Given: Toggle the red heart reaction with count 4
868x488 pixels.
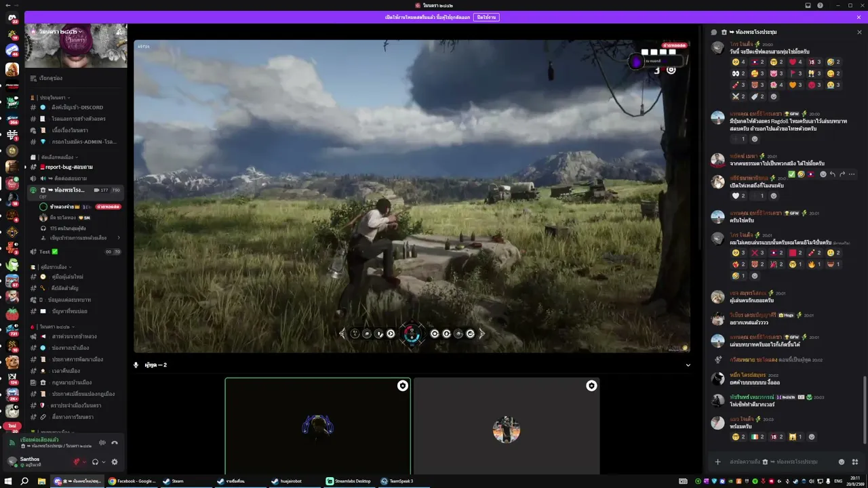Looking at the screenshot, I should tap(795, 62).
